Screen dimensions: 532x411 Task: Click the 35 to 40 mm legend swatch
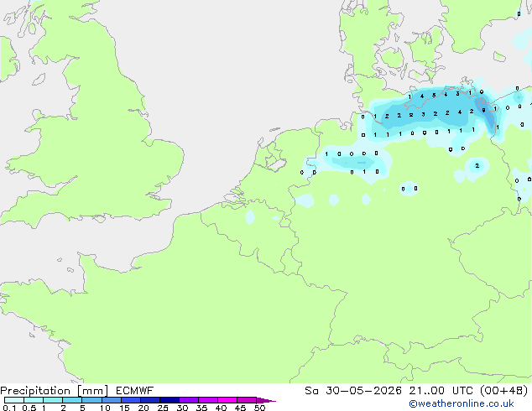[208, 400]
